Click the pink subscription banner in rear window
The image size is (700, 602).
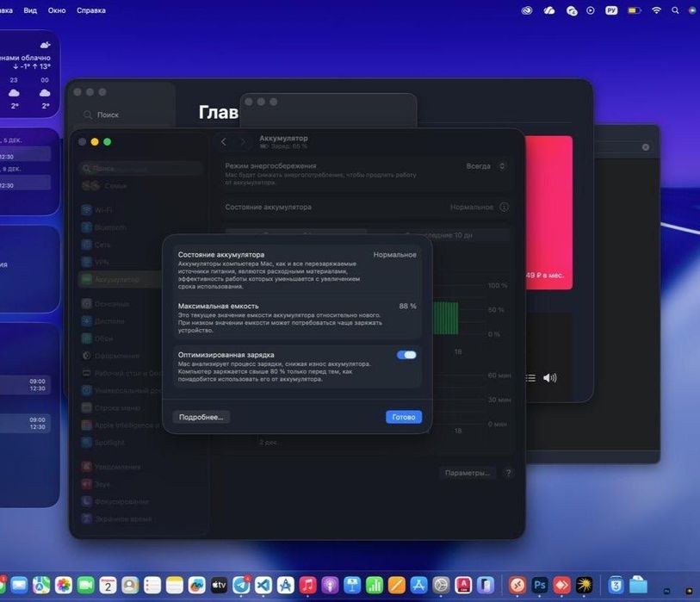(x=548, y=213)
